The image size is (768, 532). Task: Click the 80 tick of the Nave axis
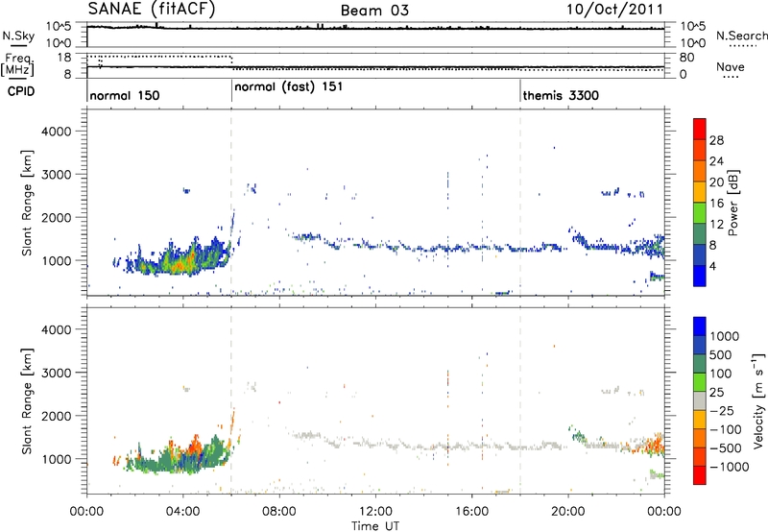click(686, 58)
